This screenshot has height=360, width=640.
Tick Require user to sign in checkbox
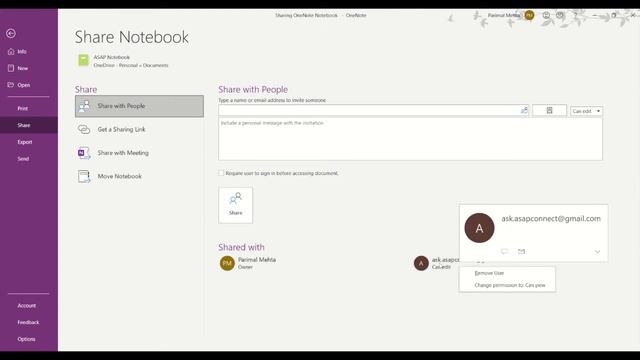(221, 173)
